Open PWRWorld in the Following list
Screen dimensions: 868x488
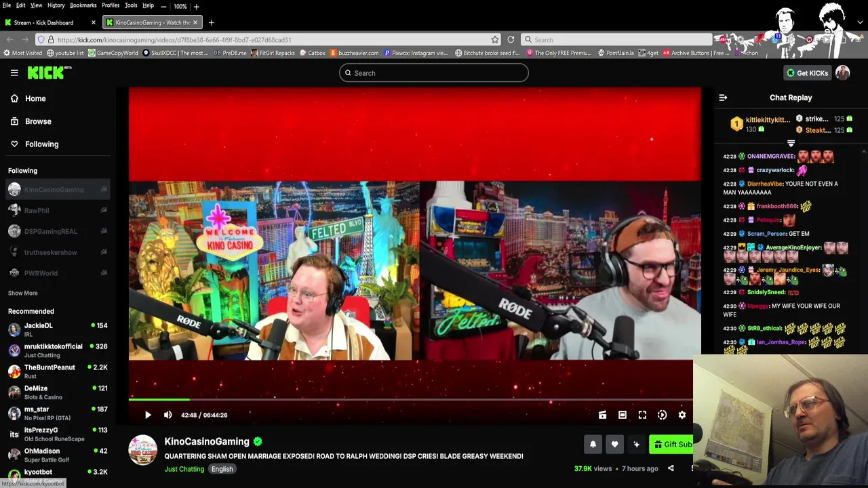click(57, 273)
